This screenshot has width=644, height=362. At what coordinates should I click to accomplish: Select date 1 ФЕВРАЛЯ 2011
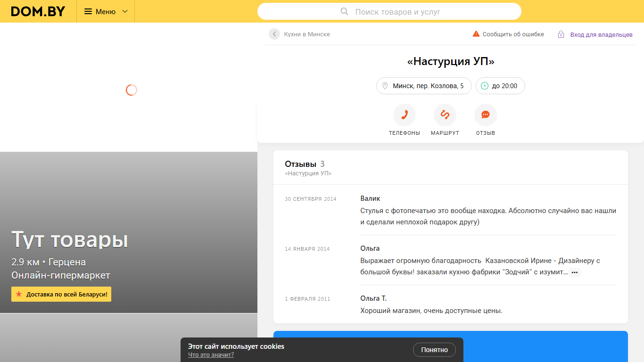pyautogui.click(x=307, y=299)
